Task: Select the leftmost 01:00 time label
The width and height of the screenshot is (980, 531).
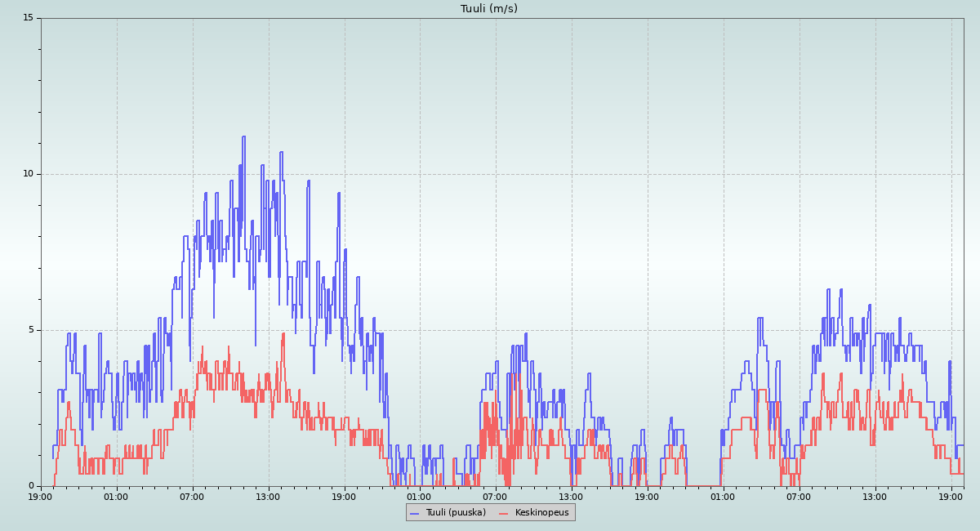Action: pyautogui.click(x=116, y=497)
